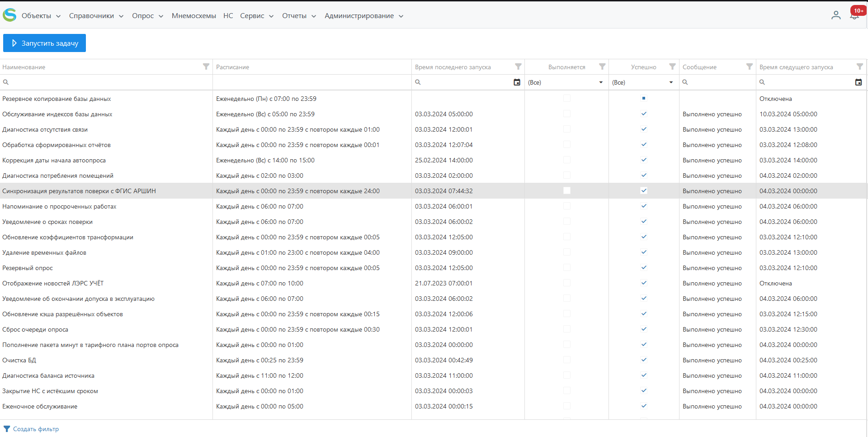The height and width of the screenshot is (437, 868).
Task: Open the Мнемосхемы menu item
Action: [x=193, y=16]
